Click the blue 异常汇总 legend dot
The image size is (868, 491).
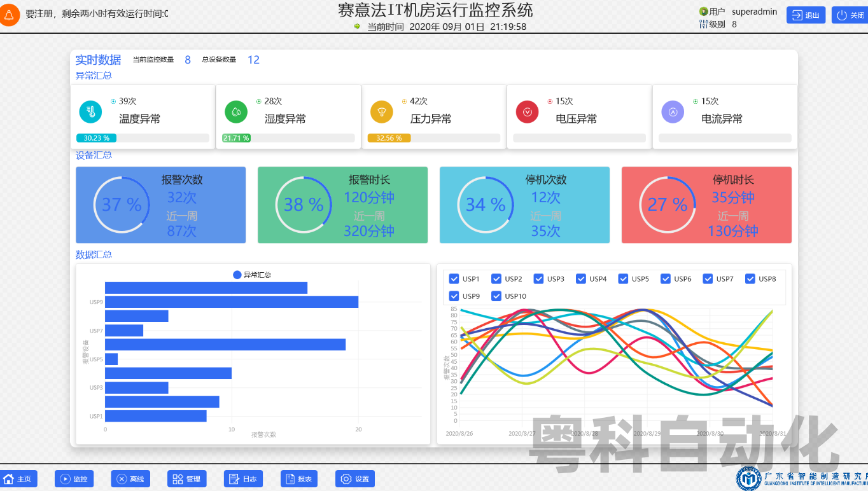point(237,275)
